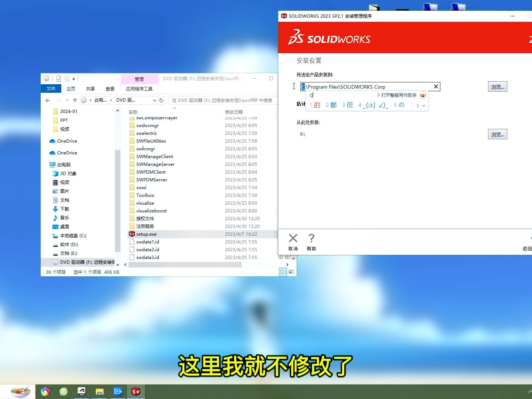This screenshot has height=399, width=532.
Task: Click the install location path field
Action: 370,86
